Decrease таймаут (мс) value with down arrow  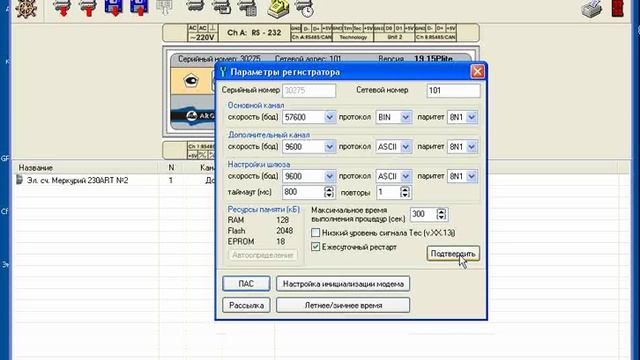(329, 195)
